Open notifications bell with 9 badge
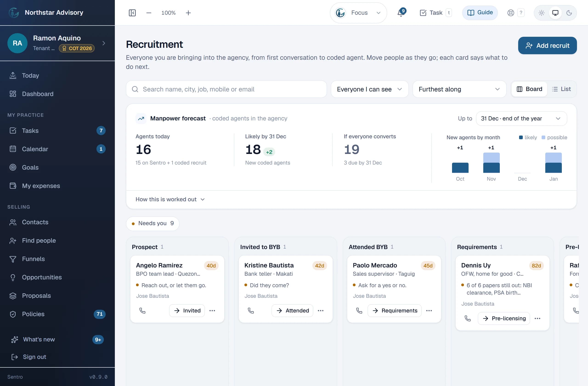 pos(401,12)
